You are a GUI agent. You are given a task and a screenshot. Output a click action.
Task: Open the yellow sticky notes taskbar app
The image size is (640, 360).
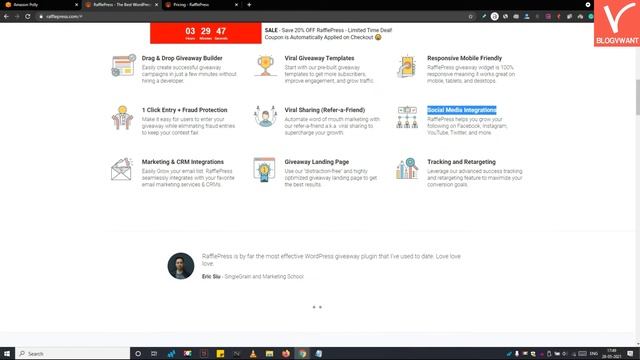coord(220,353)
